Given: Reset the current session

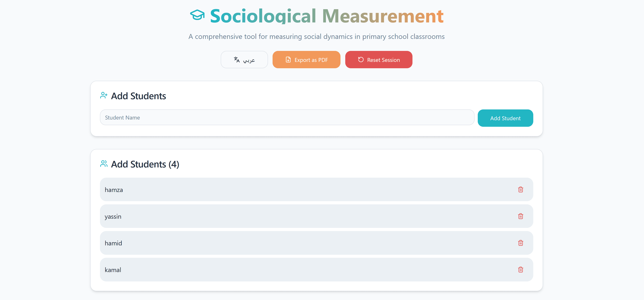Looking at the screenshot, I should click(379, 59).
